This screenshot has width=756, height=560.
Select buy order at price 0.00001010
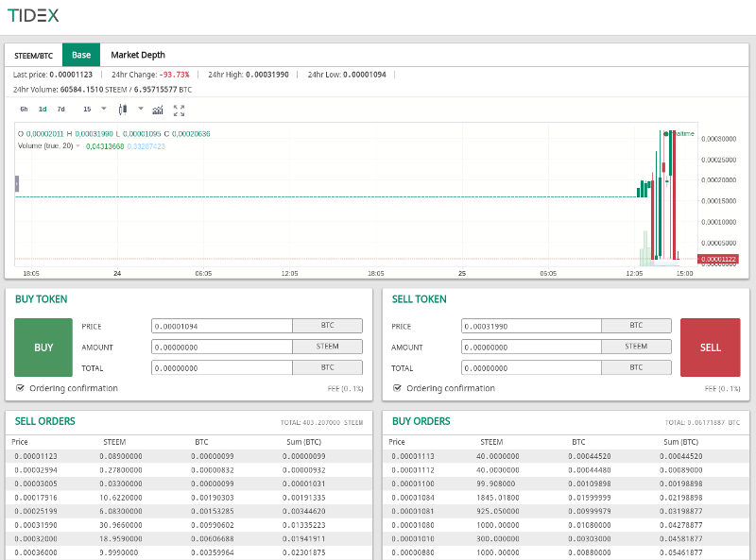(566, 538)
